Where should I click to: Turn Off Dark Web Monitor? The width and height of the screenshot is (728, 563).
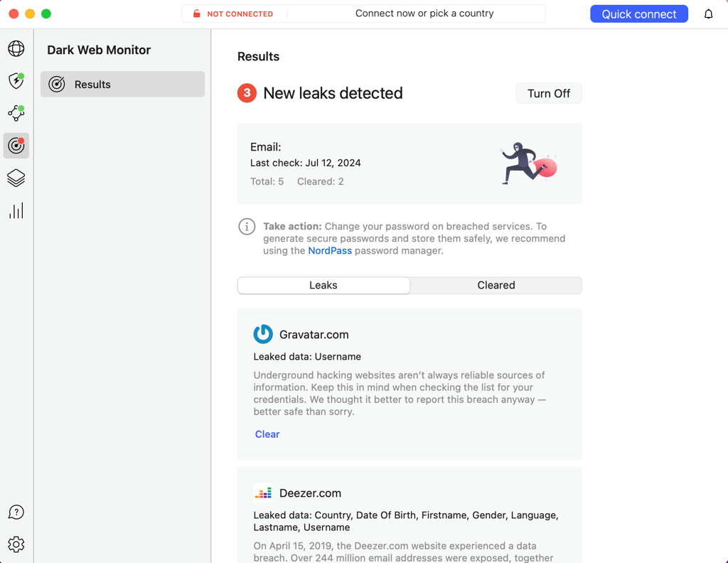[549, 94]
